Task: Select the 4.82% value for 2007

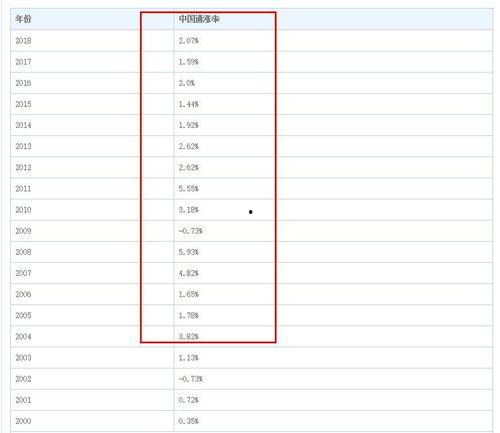Action: [189, 273]
